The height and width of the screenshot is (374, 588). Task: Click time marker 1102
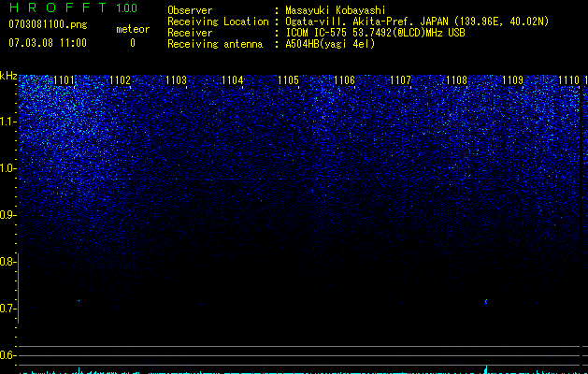coord(120,80)
